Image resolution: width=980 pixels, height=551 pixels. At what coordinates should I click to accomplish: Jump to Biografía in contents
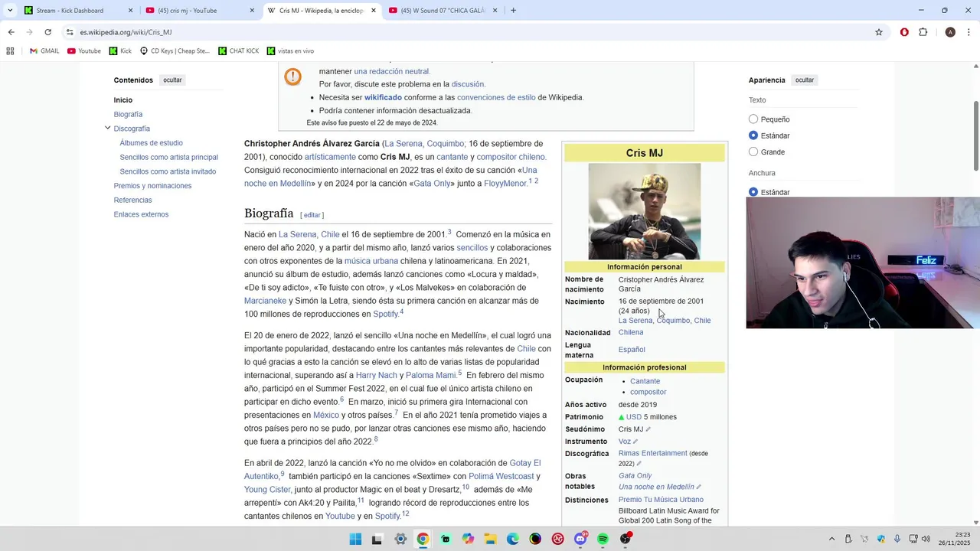[x=128, y=115]
